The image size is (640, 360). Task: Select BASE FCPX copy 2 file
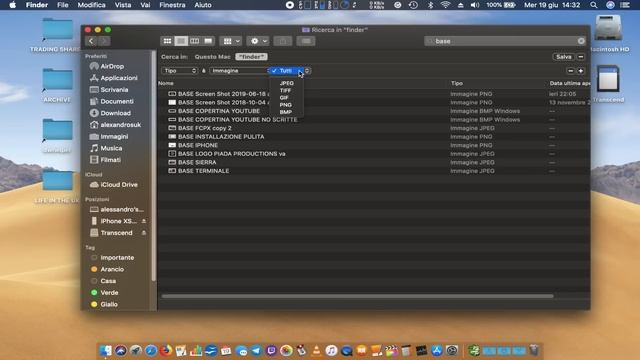pyautogui.click(x=204, y=128)
